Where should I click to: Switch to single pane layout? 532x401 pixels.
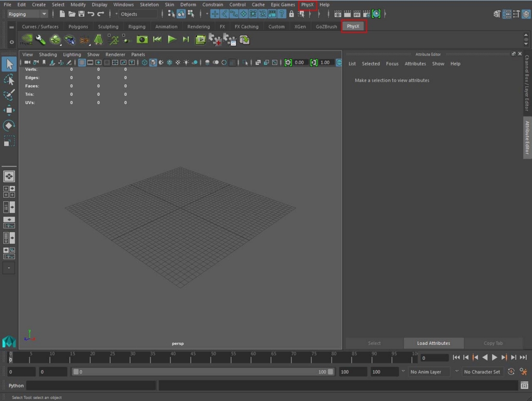[9, 176]
